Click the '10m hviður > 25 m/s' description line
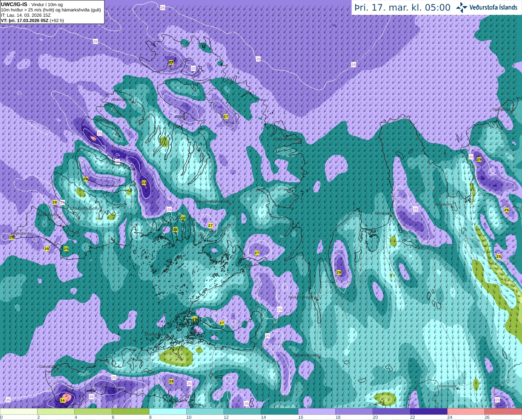 pyautogui.click(x=51, y=10)
